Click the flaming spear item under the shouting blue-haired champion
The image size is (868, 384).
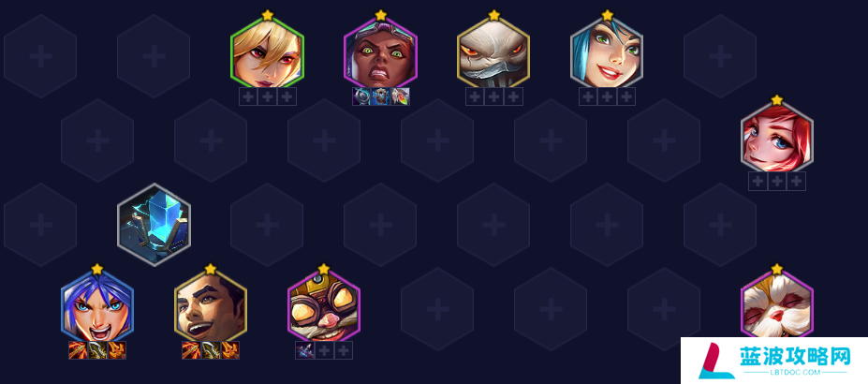(x=78, y=350)
